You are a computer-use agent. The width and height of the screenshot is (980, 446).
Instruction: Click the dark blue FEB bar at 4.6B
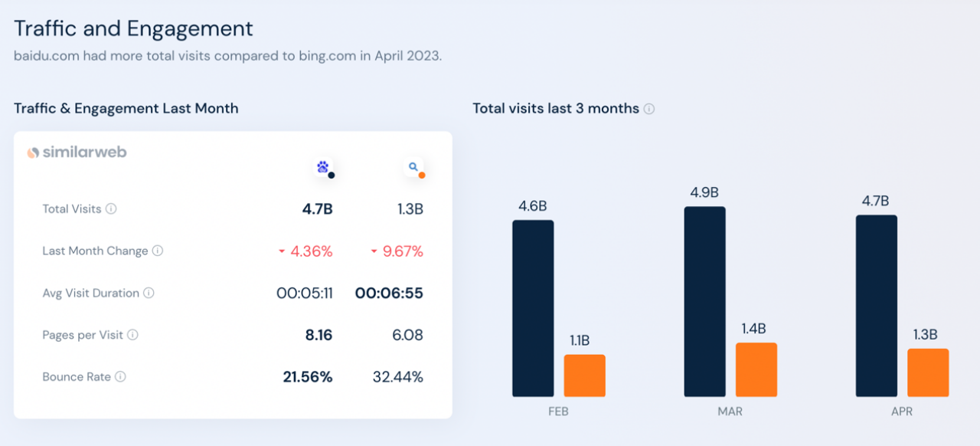[x=533, y=308]
